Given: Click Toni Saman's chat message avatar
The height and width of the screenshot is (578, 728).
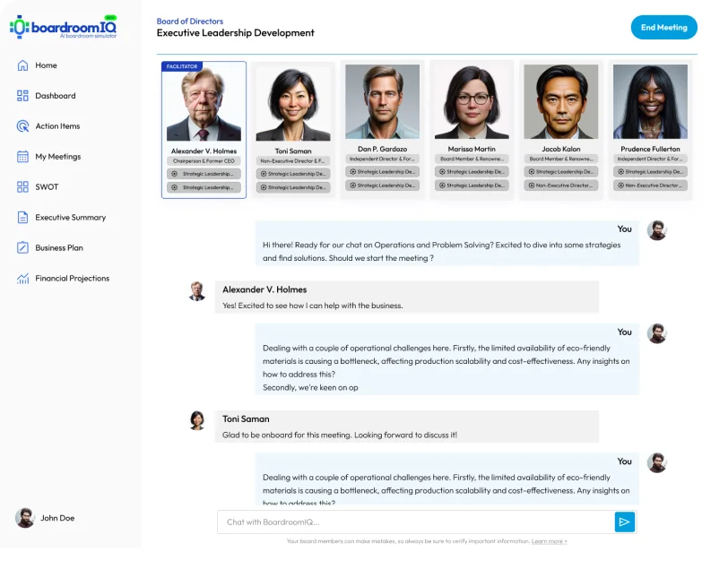Looking at the screenshot, I should tap(197, 420).
